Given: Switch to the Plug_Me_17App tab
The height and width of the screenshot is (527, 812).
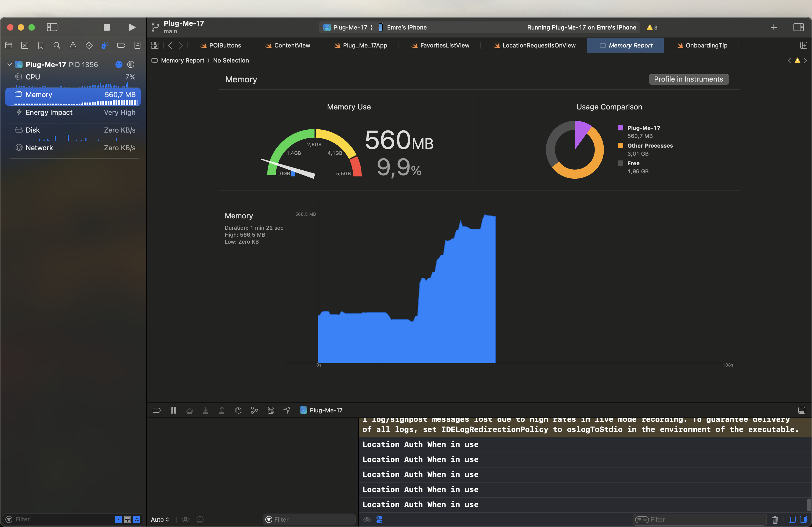Looking at the screenshot, I should point(360,45).
